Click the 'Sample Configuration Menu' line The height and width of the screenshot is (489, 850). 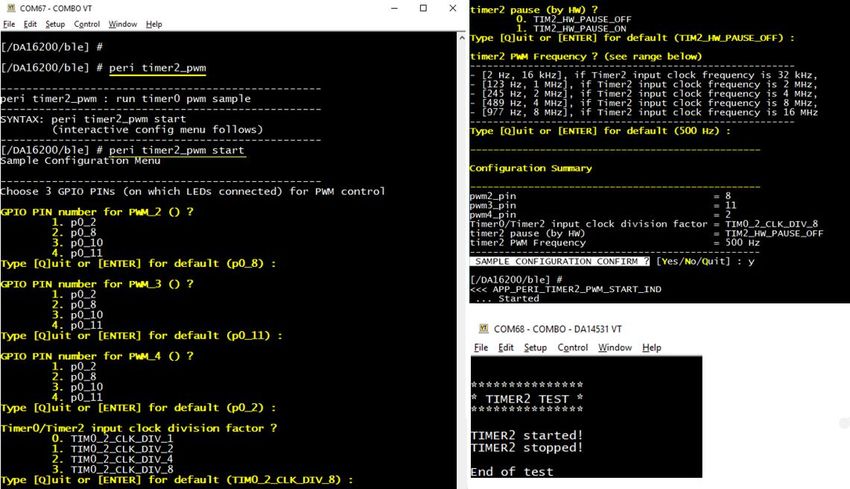pos(80,160)
